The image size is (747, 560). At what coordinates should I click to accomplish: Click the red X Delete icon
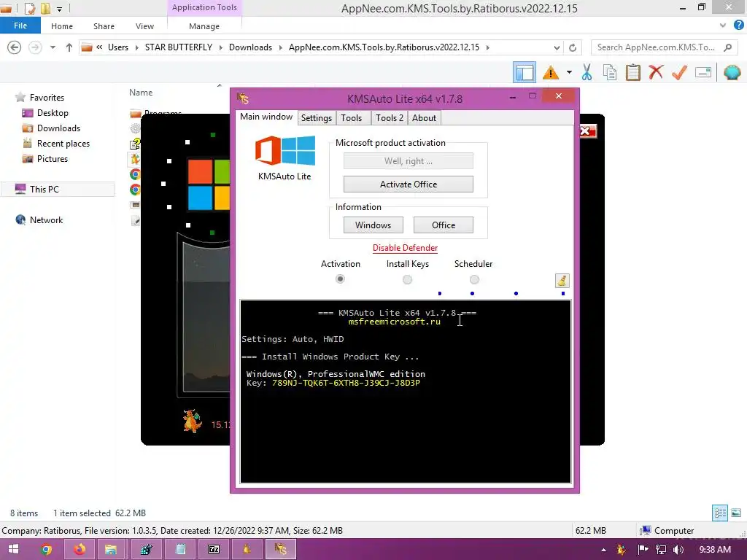656,72
